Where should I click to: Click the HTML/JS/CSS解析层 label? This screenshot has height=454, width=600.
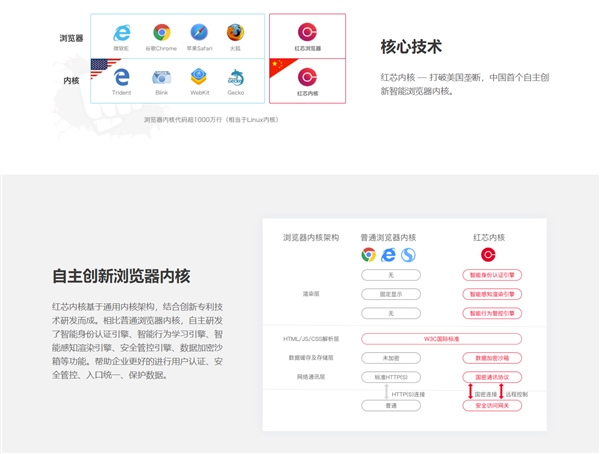click(311, 339)
